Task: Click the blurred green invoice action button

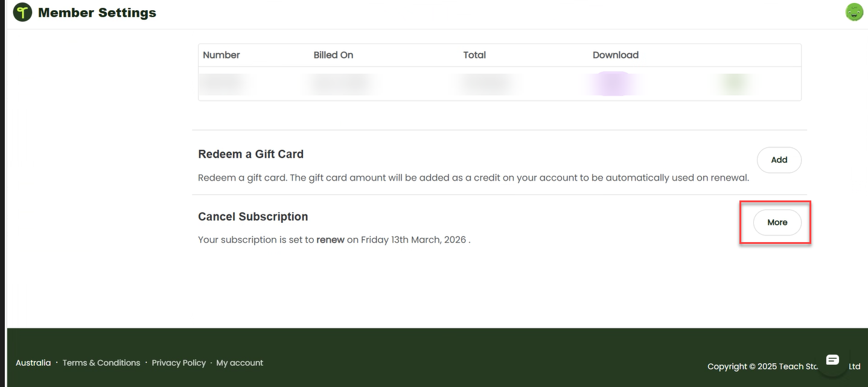Action: (x=733, y=84)
